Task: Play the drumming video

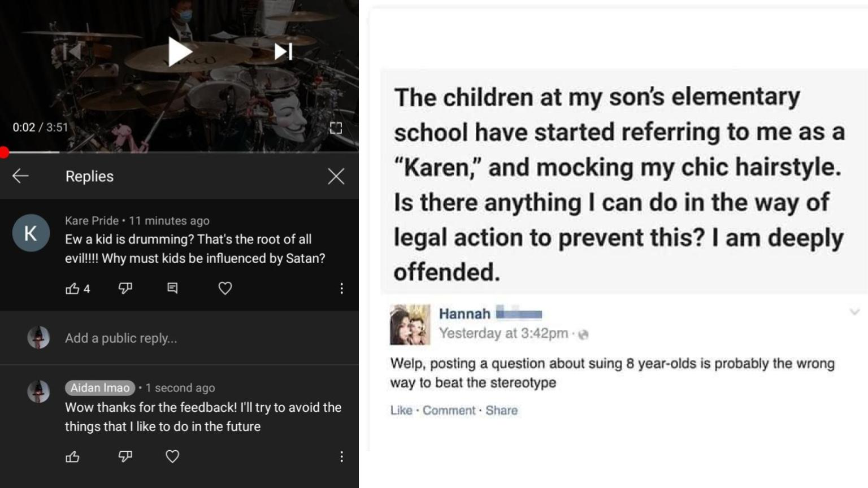Action: tap(179, 51)
